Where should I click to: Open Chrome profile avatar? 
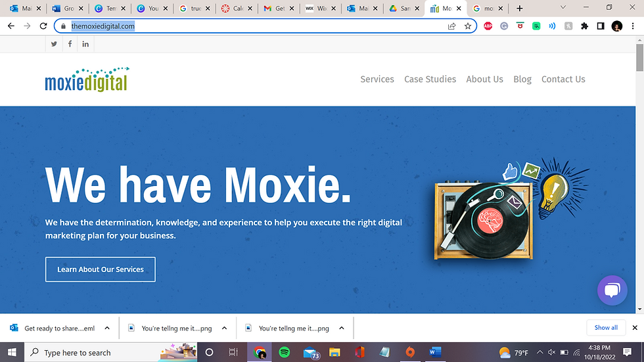(x=616, y=26)
